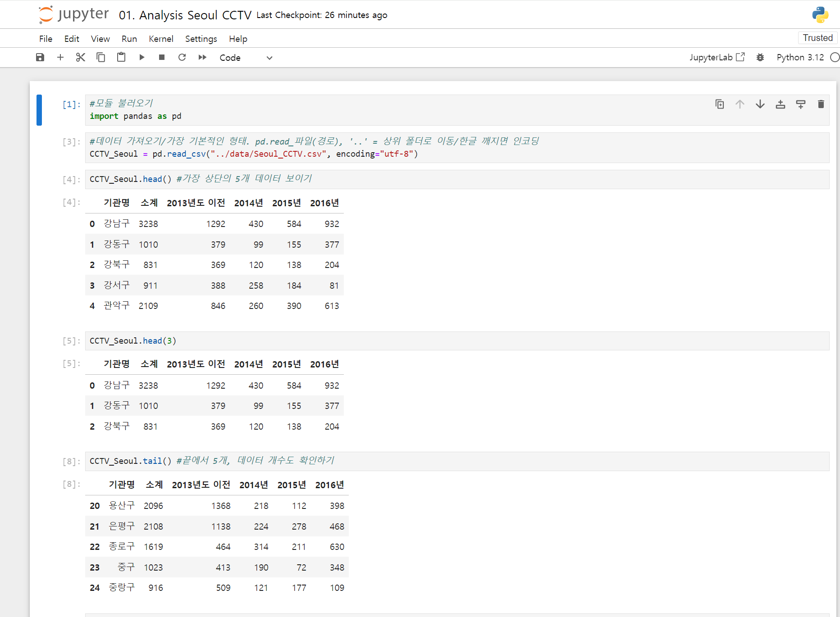This screenshot has width=840, height=617.
Task: Insert a new cell with the plus icon
Action: tap(60, 57)
